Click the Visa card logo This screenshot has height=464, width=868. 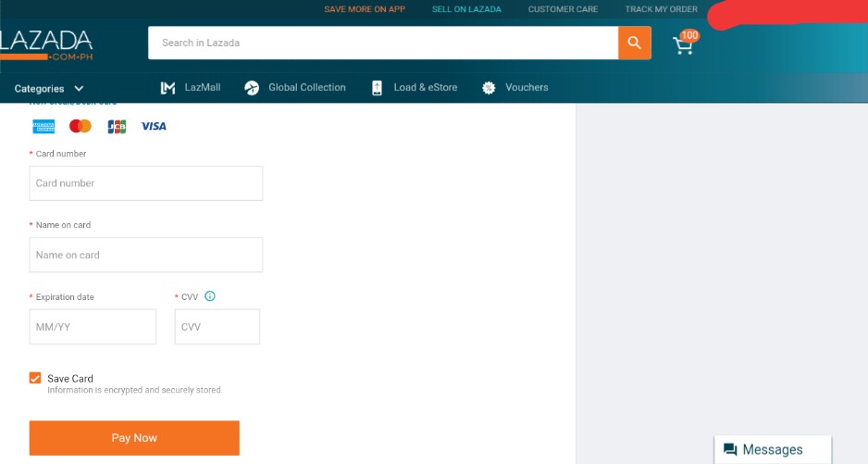click(154, 126)
